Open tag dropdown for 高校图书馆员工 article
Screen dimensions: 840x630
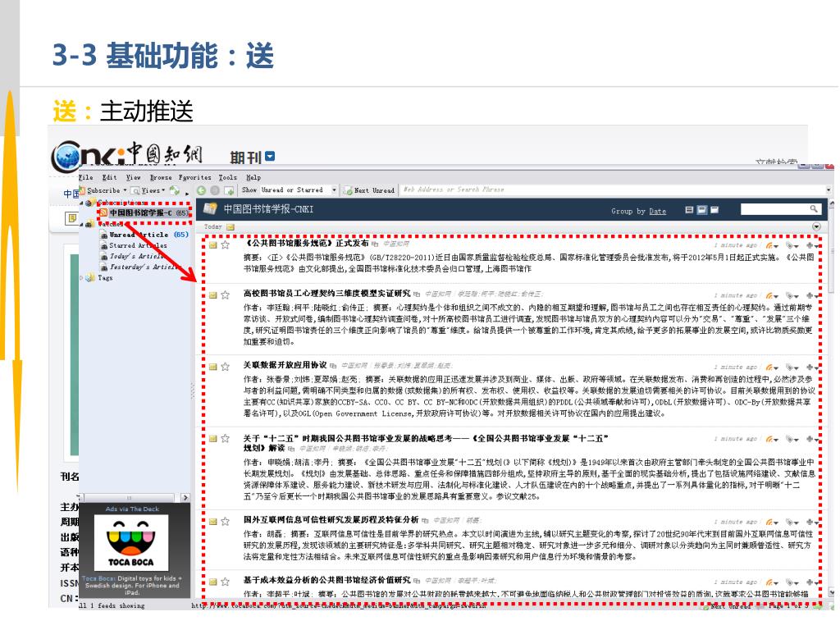point(792,295)
